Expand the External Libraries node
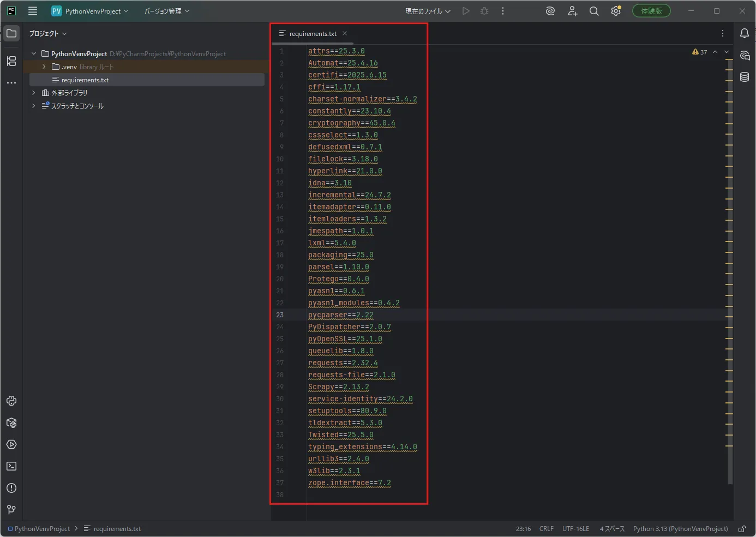This screenshot has width=756, height=537. click(x=34, y=93)
